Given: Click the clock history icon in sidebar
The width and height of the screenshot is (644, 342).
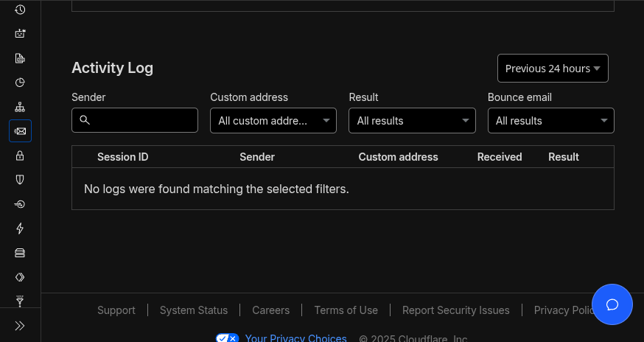Looking at the screenshot, I should click(20, 10).
